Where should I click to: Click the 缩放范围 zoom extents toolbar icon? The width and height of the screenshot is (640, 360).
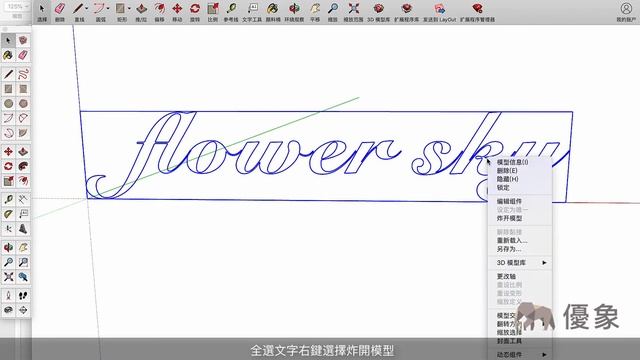point(353,12)
